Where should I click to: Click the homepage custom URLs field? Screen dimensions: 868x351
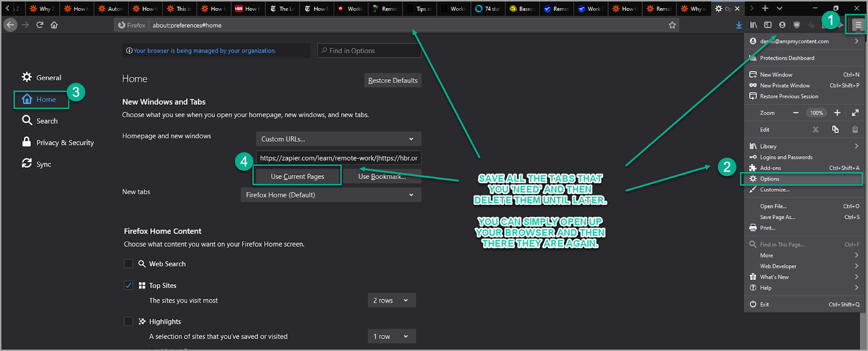coord(339,158)
